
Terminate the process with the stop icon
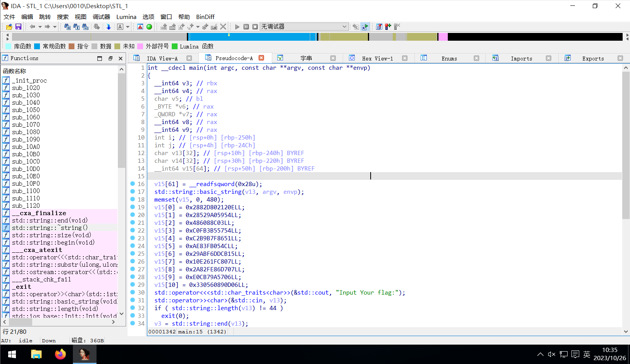255,27
